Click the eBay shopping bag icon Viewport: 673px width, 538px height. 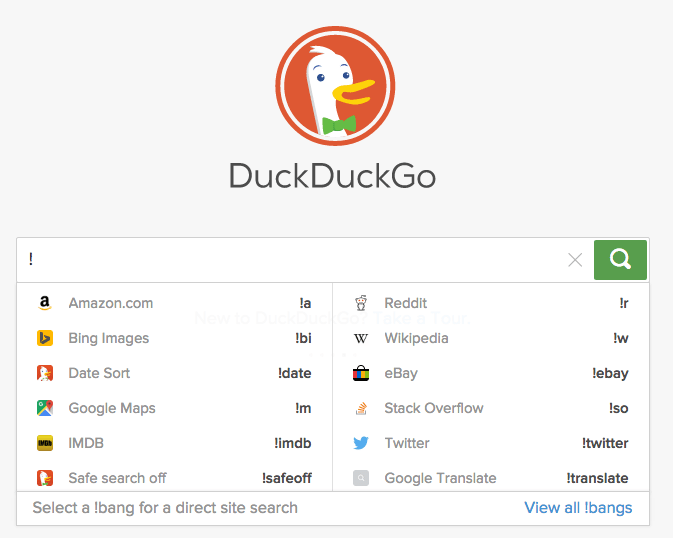(361, 373)
